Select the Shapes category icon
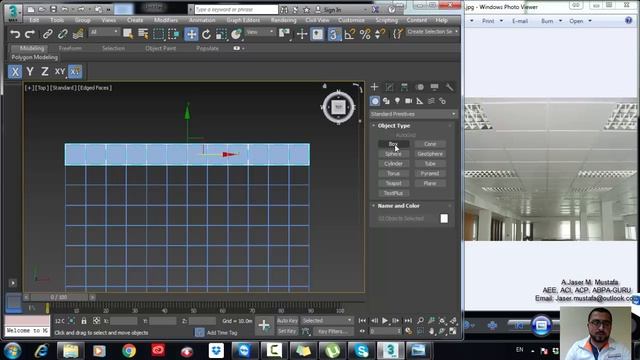Screen dimensions: 640x360 [x=386, y=101]
